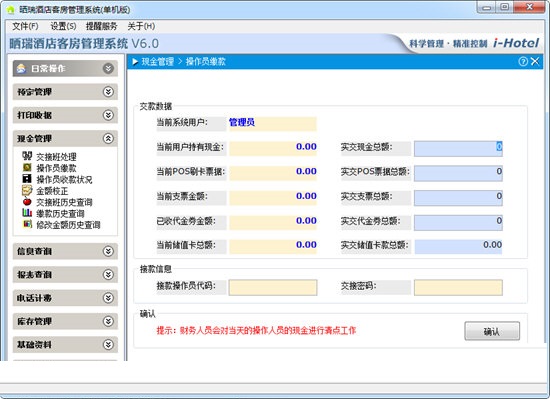The width and height of the screenshot is (550, 399).
Task: Open 交接班处理 in the sidebar
Action: click(x=56, y=157)
